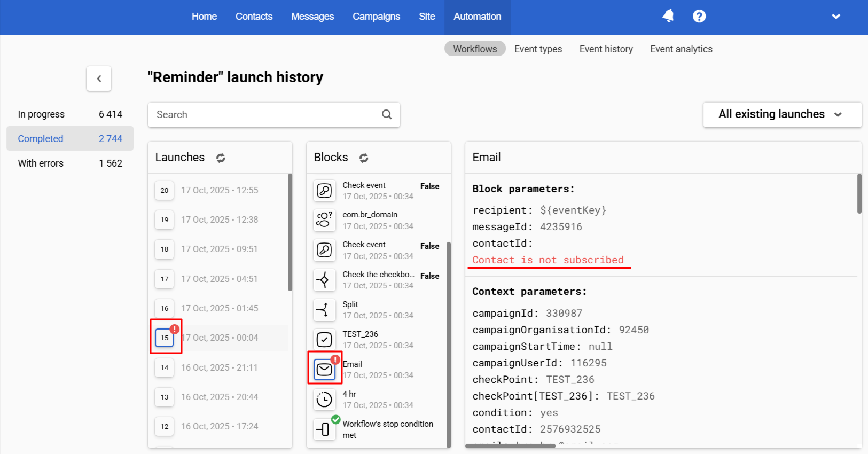Image resolution: width=868 pixels, height=454 pixels.
Task: Open launch number 17
Action: pyautogui.click(x=165, y=279)
